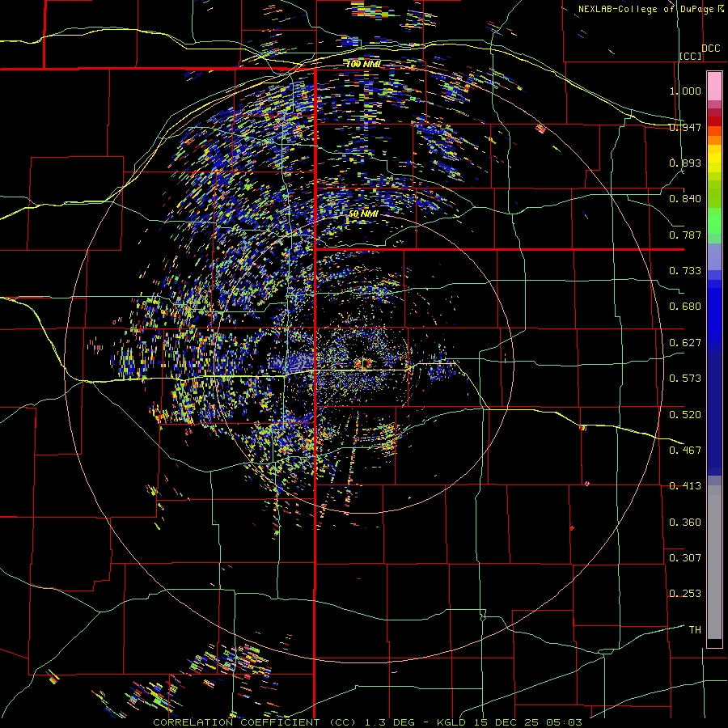728x728 pixels.
Task: Click the [CC] units label
Action: pos(691,56)
